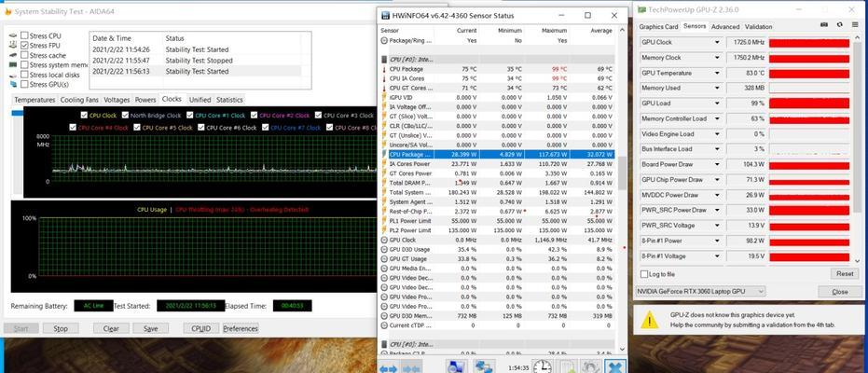Switch to Temperatures tab in AIDA64

34,100
